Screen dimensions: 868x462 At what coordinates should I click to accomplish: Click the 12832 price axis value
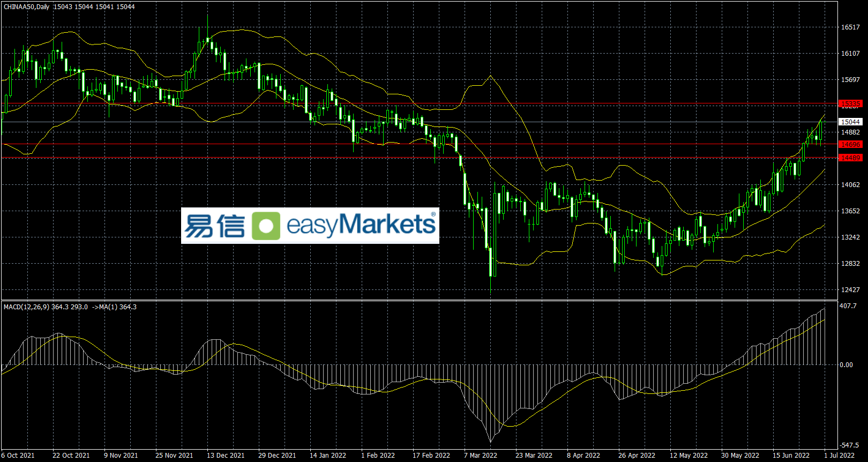pos(850,263)
